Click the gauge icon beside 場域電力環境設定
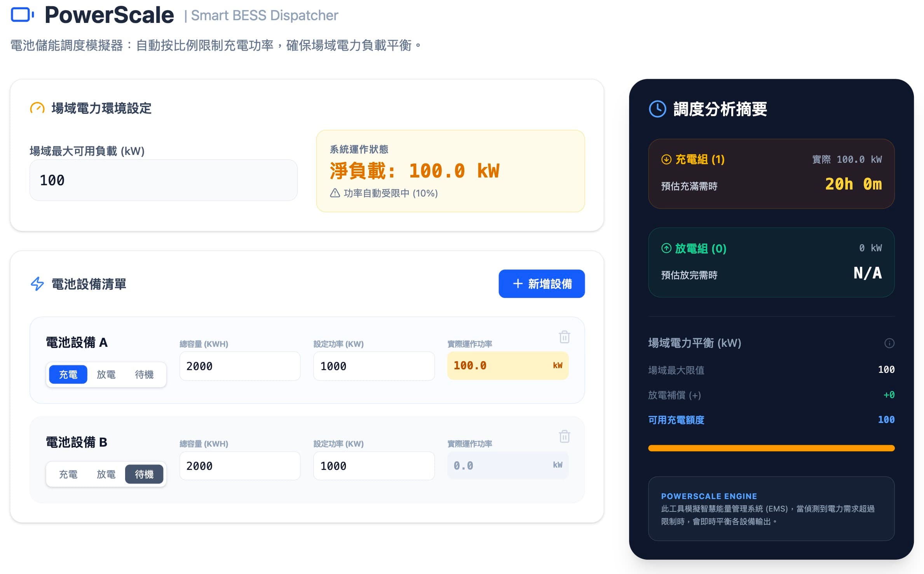Viewport: 924px width, 574px height. tap(37, 108)
